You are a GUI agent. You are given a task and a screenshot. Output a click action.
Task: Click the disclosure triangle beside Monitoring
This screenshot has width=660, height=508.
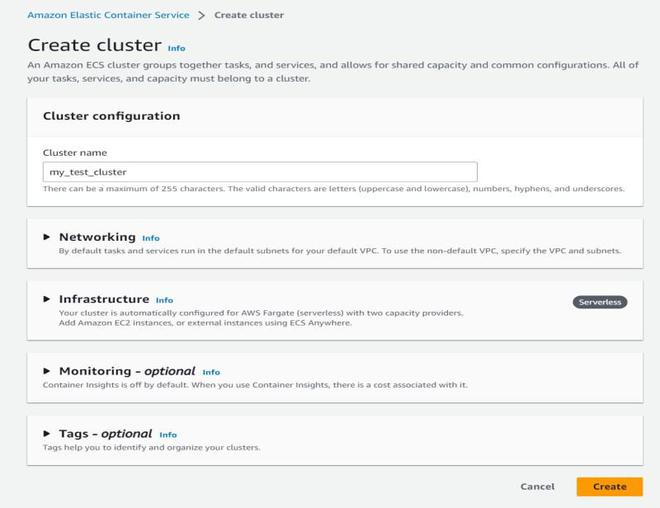click(47, 371)
